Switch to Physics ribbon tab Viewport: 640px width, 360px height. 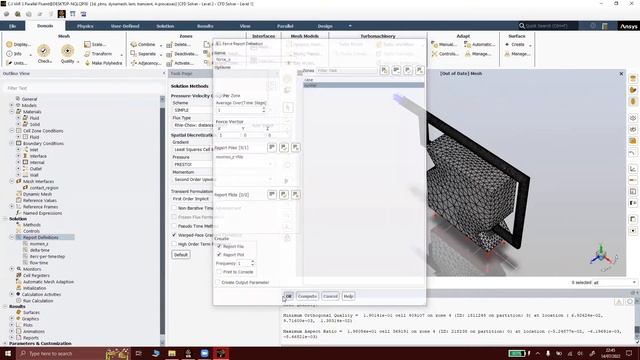click(85, 26)
